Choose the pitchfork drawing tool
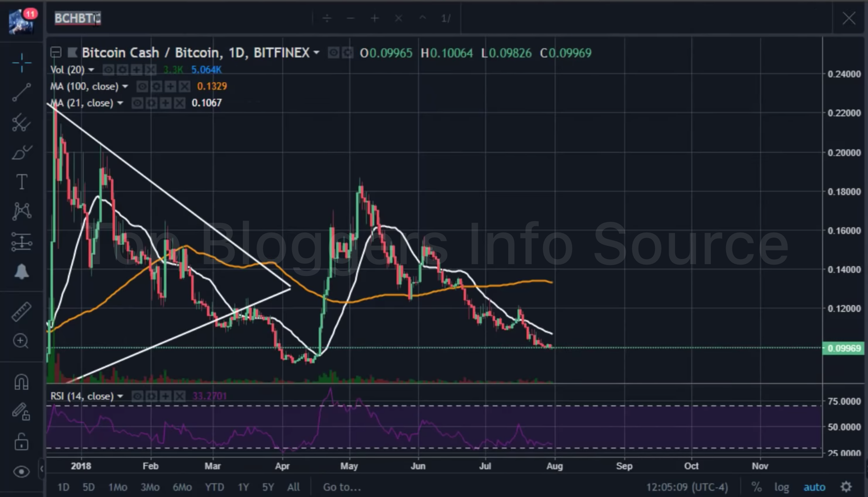Screen dimensions: 868x497 click(22, 123)
